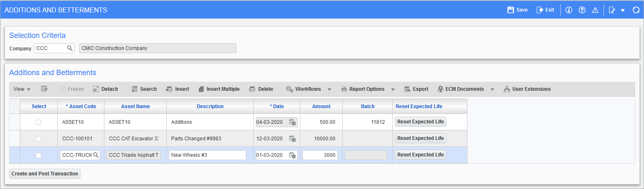Click the CCC Triaxle Asphalt asset name field
This screenshot has height=189, width=644.
pyautogui.click(x=134, y=155)
